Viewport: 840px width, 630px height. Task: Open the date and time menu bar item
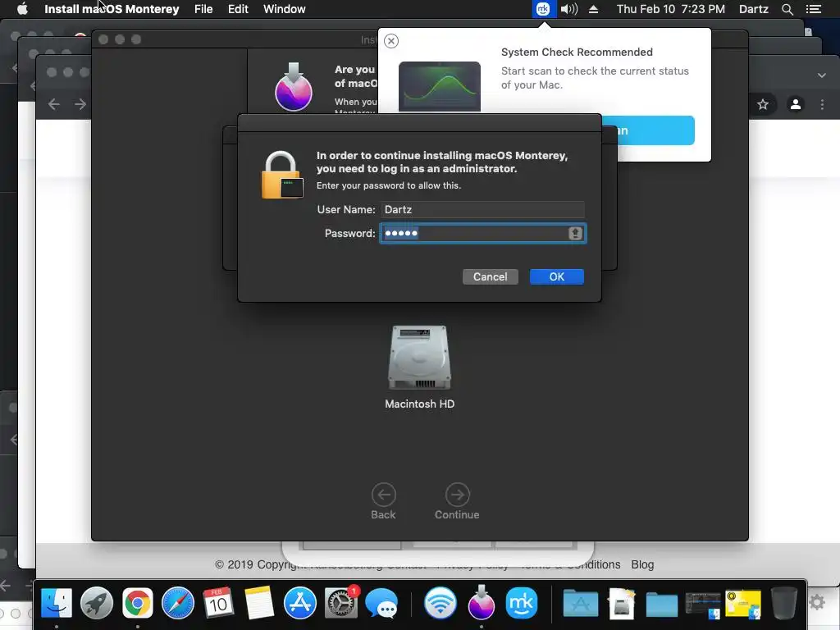click(x=671, y=9)
